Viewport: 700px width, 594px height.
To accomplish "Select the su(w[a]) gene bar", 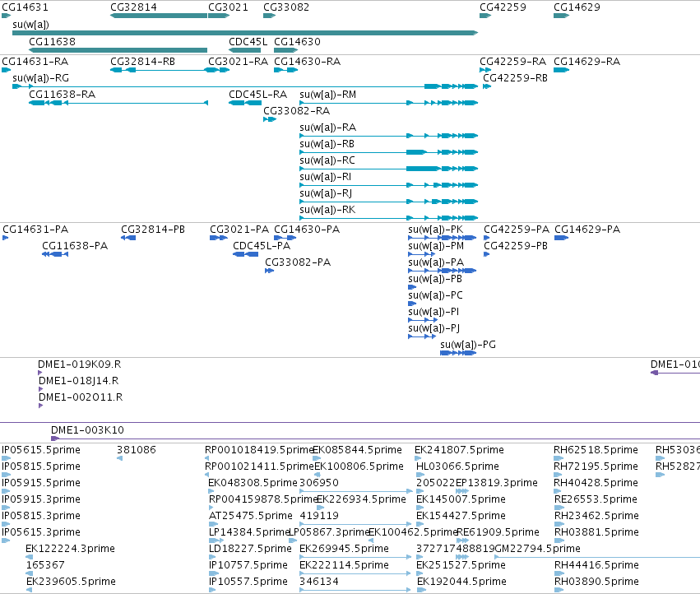I will click(245, 33).
